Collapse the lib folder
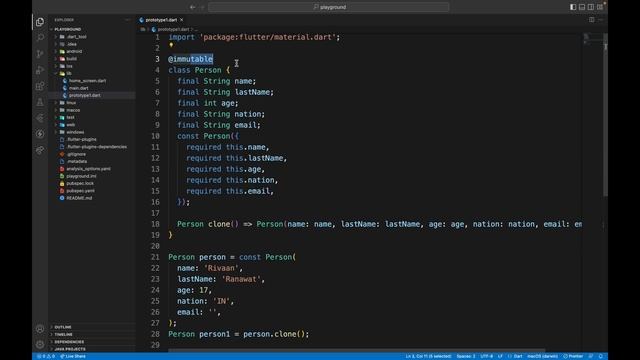This screenshot has height=360, width=640. [x=69, y=73]
